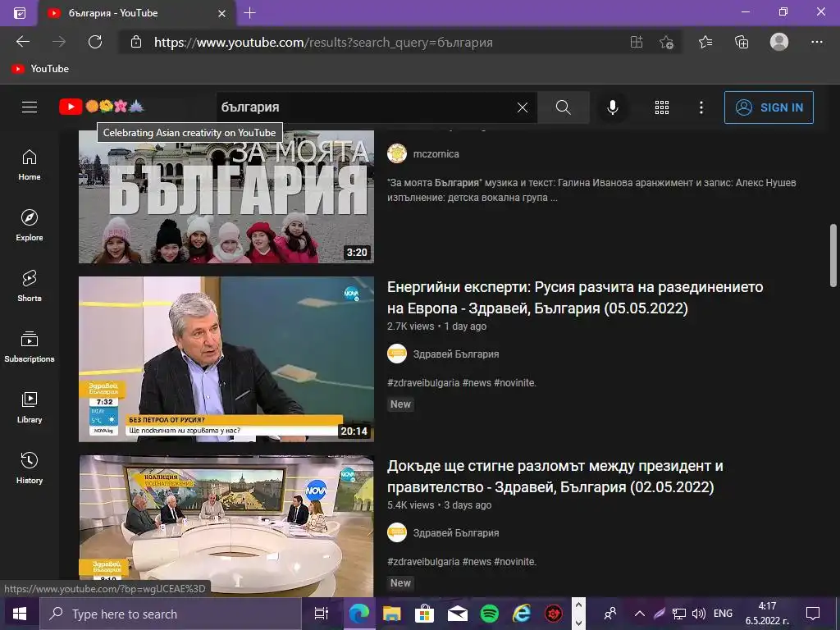
Task: Click the taskbar Type here to search box
Action: tap(171, 614)
